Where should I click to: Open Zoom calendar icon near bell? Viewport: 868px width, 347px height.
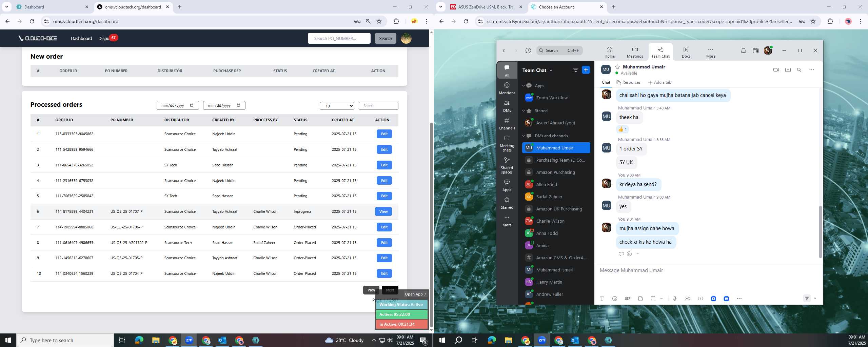[755, 50]
